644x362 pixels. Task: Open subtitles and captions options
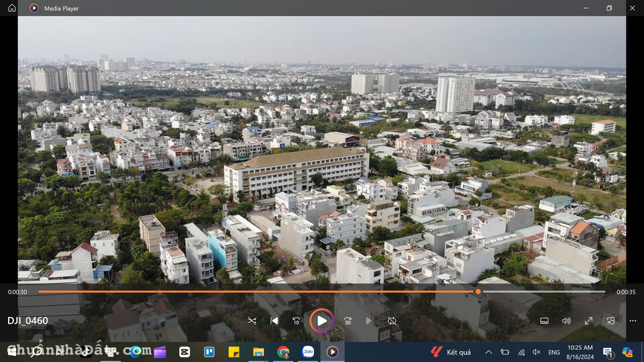pyautogui.click(x=544, y=321)
